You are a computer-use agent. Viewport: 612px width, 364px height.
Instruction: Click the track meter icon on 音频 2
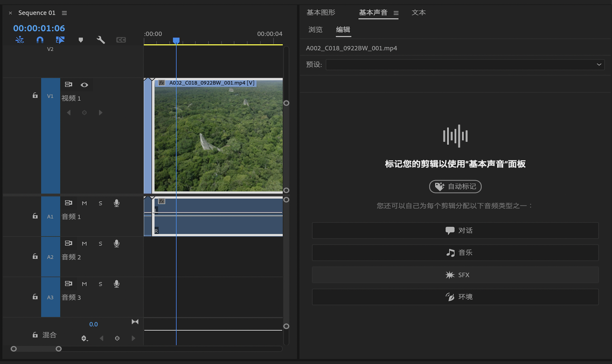(69, 243)
